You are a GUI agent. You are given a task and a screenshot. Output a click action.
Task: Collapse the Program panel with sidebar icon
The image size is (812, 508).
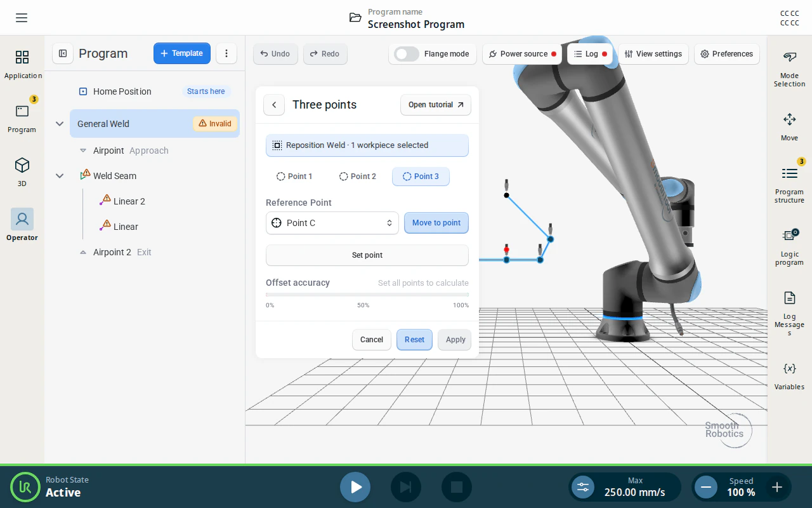click(x=63, y=53)
